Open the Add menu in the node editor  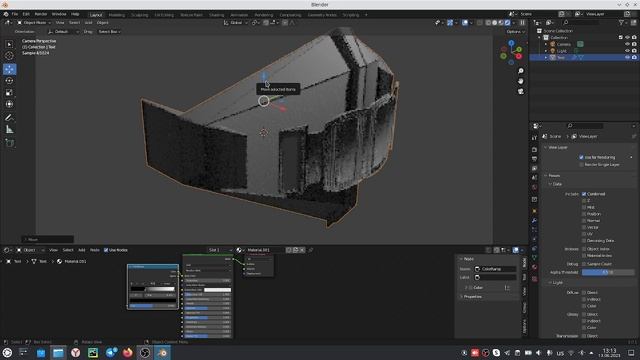[x=82, y=250]
